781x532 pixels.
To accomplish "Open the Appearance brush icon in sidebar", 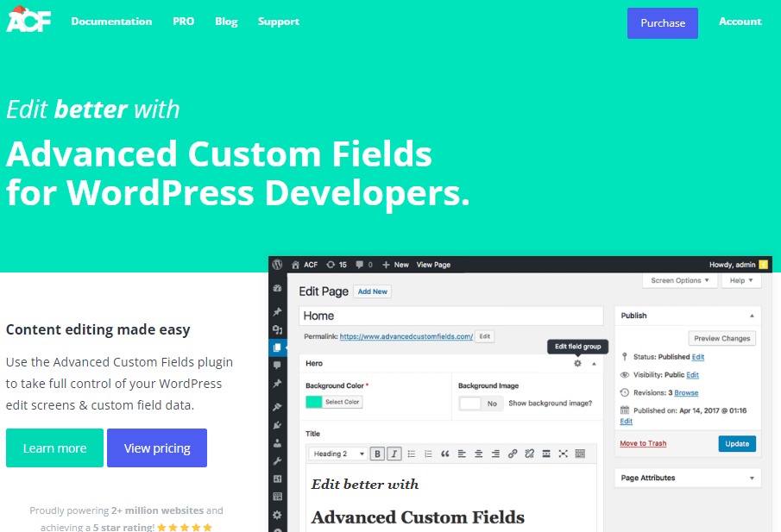I will (x=277, y=407).
